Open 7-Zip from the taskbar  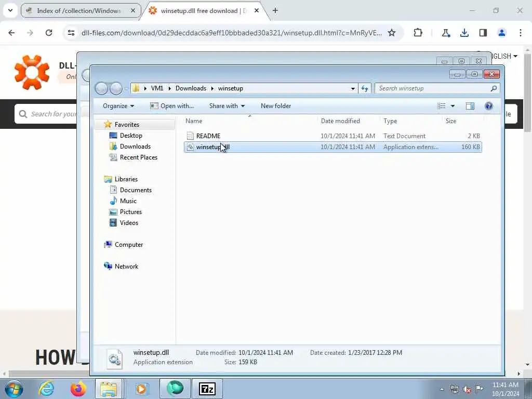coord(207,389)
